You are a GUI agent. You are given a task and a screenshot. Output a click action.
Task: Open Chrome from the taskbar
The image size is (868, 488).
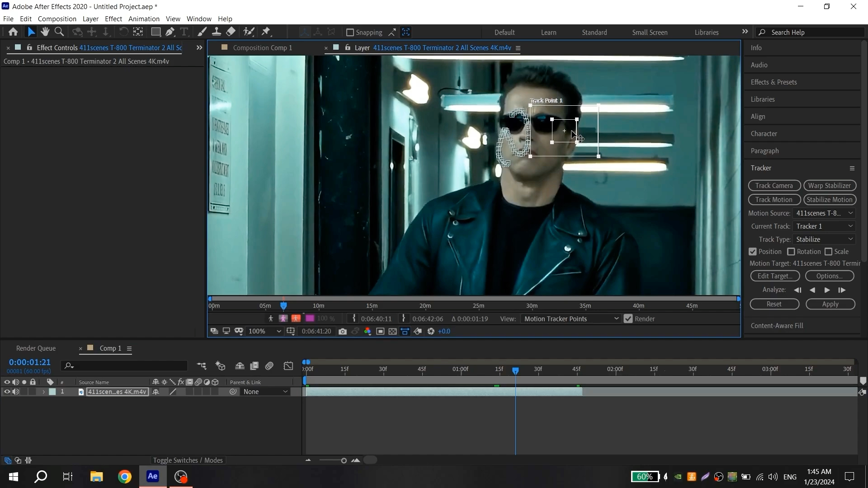(x=125, y=477)
